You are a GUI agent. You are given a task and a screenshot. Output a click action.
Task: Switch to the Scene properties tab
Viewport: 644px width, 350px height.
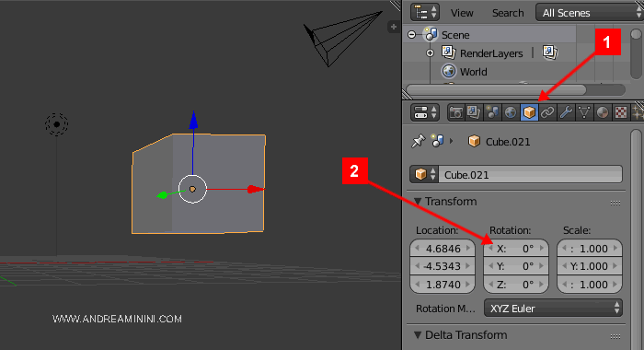pyautogui.click(x=492, y=112)
